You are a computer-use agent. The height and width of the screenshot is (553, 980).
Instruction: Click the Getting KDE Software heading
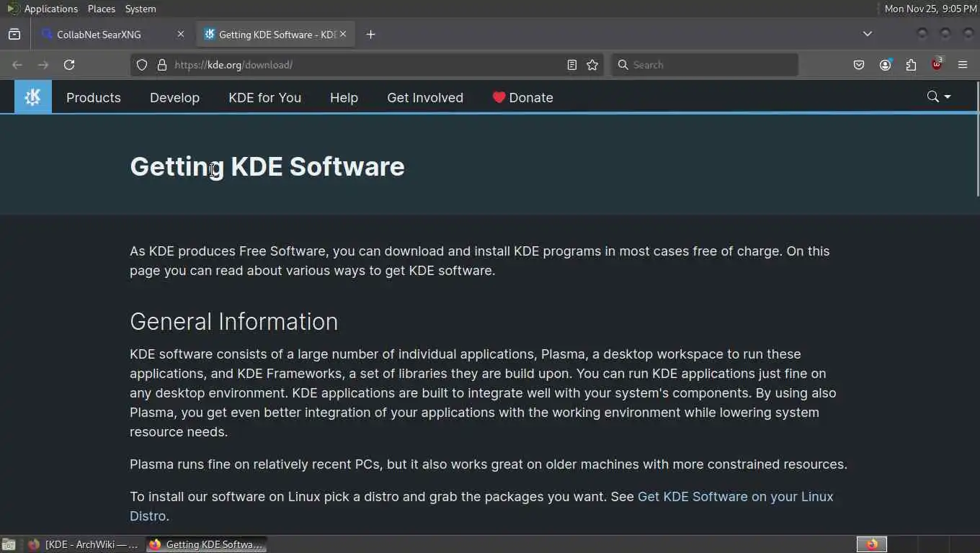click(x=267, y=166)
